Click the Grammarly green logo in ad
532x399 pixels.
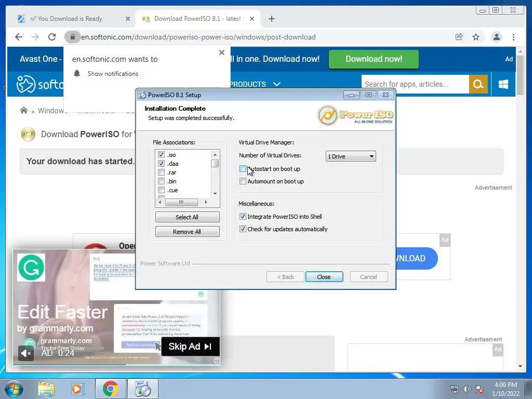tap(31, 268)
